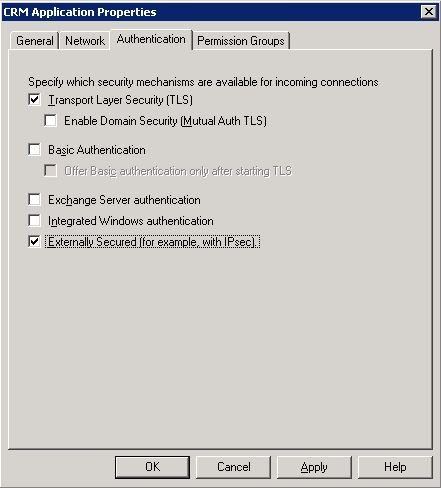This screenshot has width=441, height=488.
Task: Close the CRM Application Properties dialog
Action: tap(429, 12)
